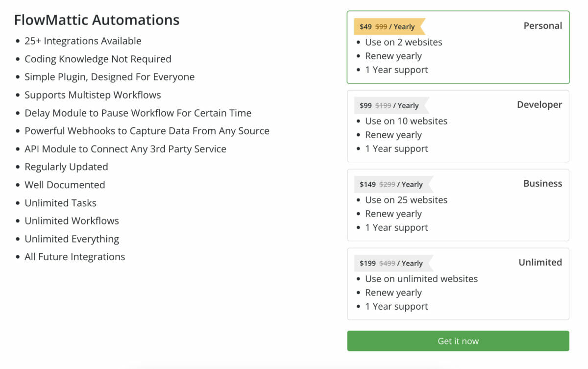Click the FlowMattic Automations heading

[97, 20]
